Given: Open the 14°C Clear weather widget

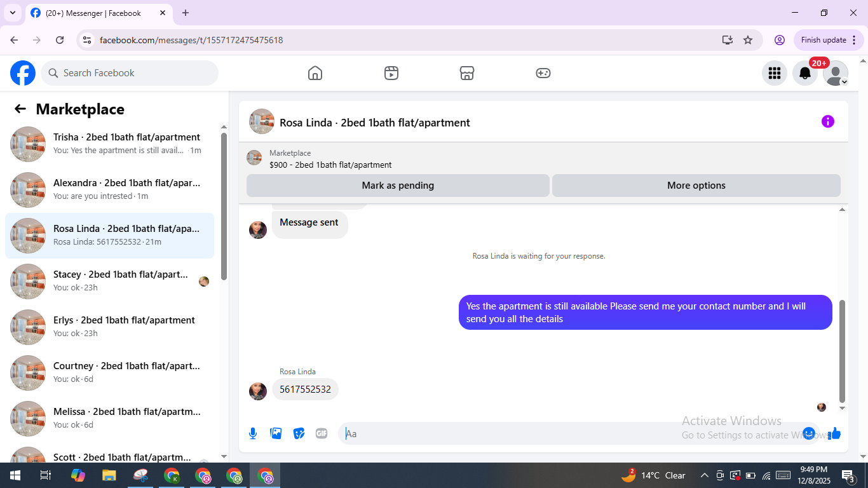Looking at the screenshot, I should [654, 475].
